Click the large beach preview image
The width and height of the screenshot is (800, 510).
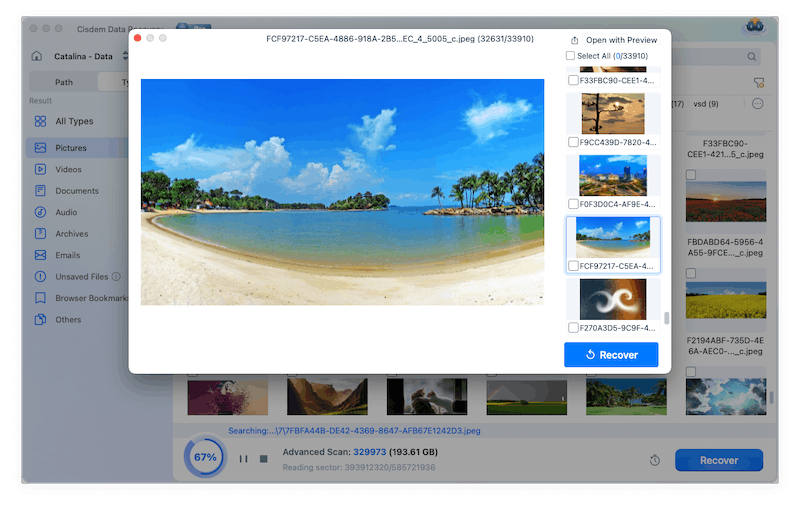342,192
